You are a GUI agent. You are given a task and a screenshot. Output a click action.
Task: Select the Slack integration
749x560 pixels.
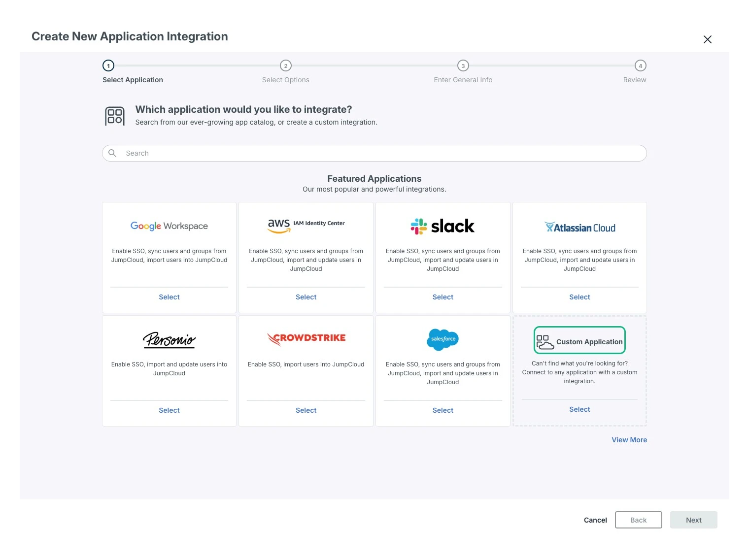click(x=443, y=297)
